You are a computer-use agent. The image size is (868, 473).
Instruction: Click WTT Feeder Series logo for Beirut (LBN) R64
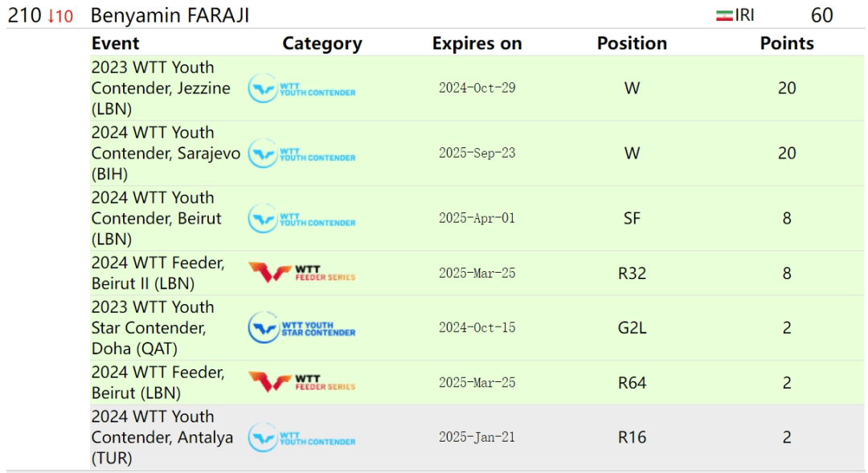(301, 382)
